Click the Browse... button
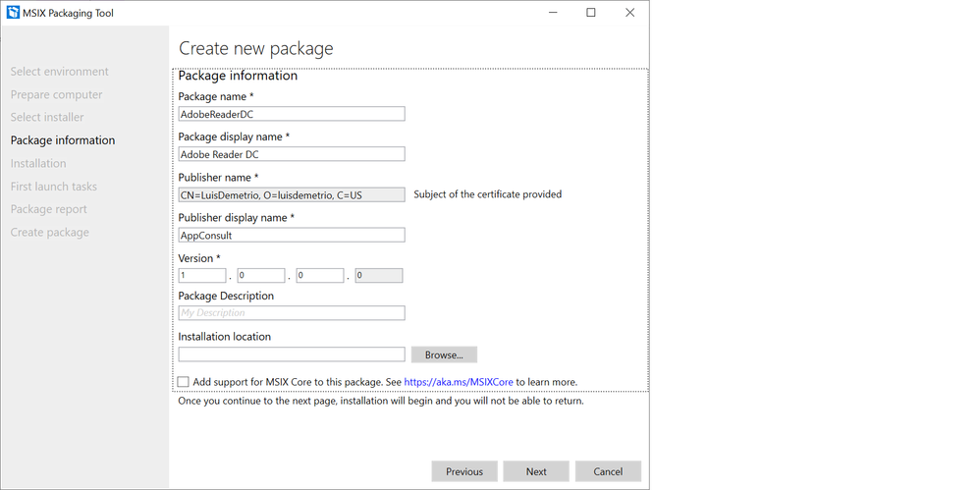This screenshot has width=980, height=490. pyautogui.click(x=444, y=355)
